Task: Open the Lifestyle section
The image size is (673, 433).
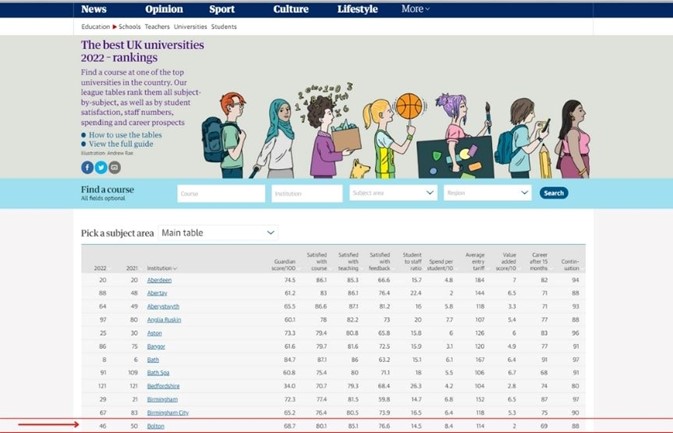Action: pos(358,9)
